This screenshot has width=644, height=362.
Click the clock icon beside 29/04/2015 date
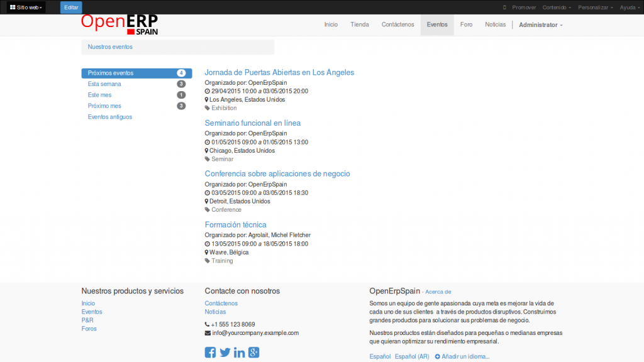coord(208,91)
